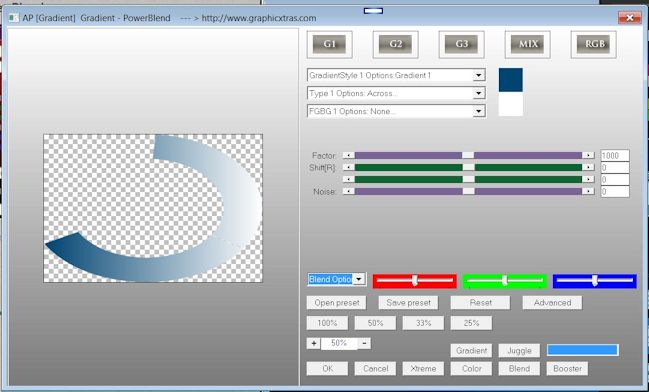Click the white color swatch
Viewport: 649px width, 392px height.
(x=510, y=104)
